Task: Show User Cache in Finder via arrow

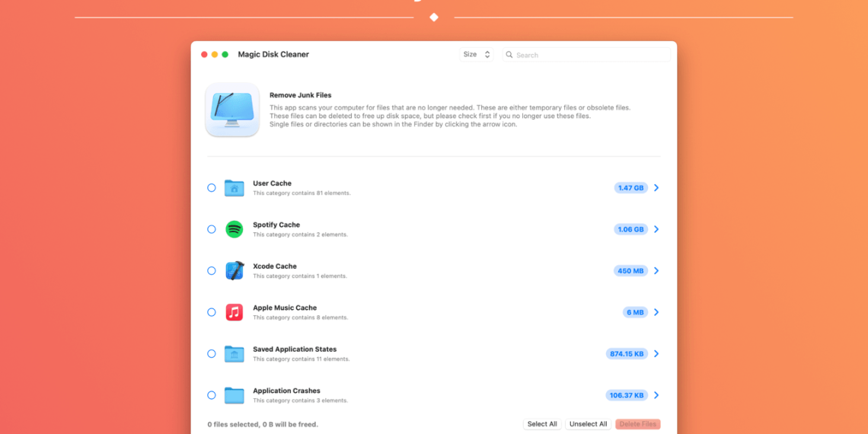Action: (x=656, y=188)
